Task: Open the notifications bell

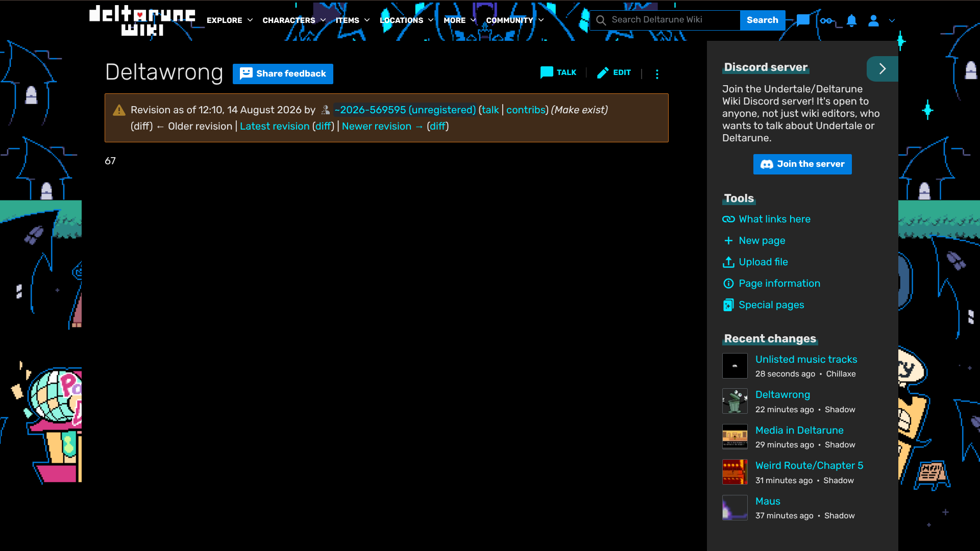Action: [851, 20]
